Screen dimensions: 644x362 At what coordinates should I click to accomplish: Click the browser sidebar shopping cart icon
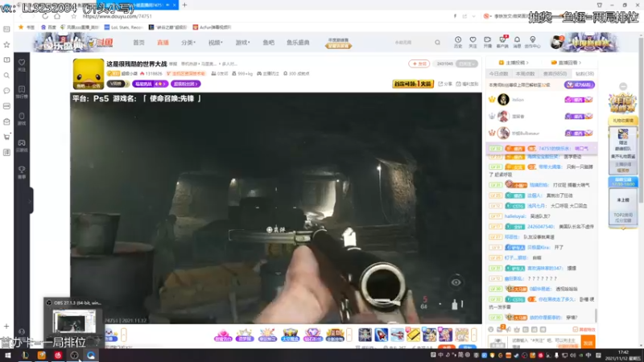tap(6, 137)
